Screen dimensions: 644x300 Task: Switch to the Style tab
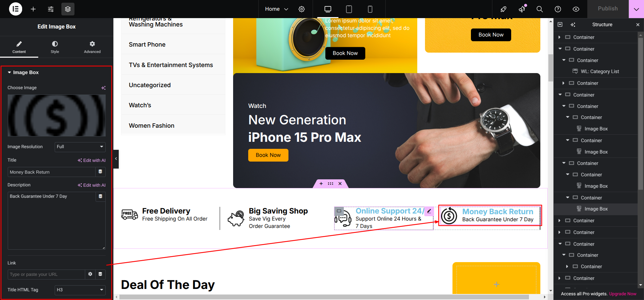coord(55,47)
